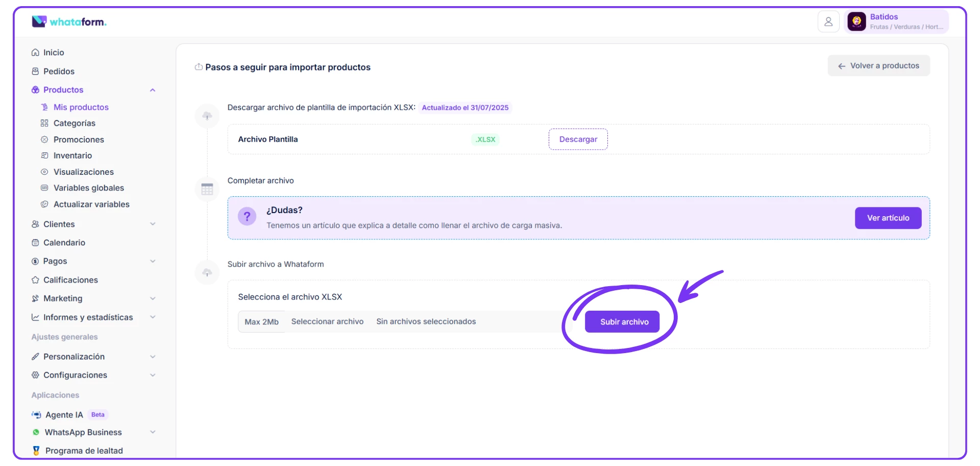Expand the Clientes submenu arrow
The height and width of the screenshot is (466, 980).
pos(152,224)
